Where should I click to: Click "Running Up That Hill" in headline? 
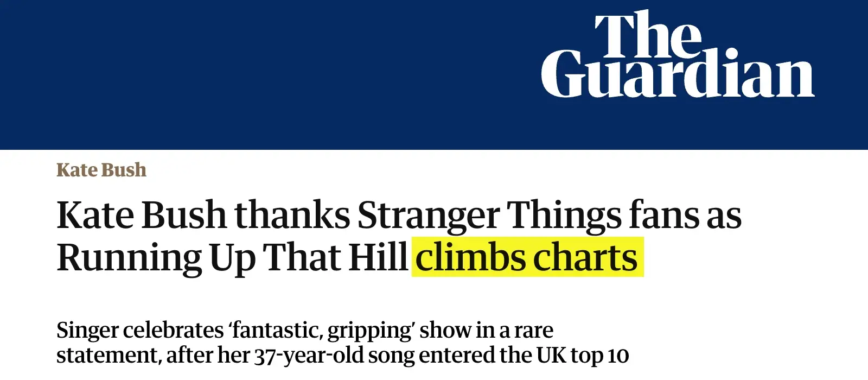tap(232, 257)
